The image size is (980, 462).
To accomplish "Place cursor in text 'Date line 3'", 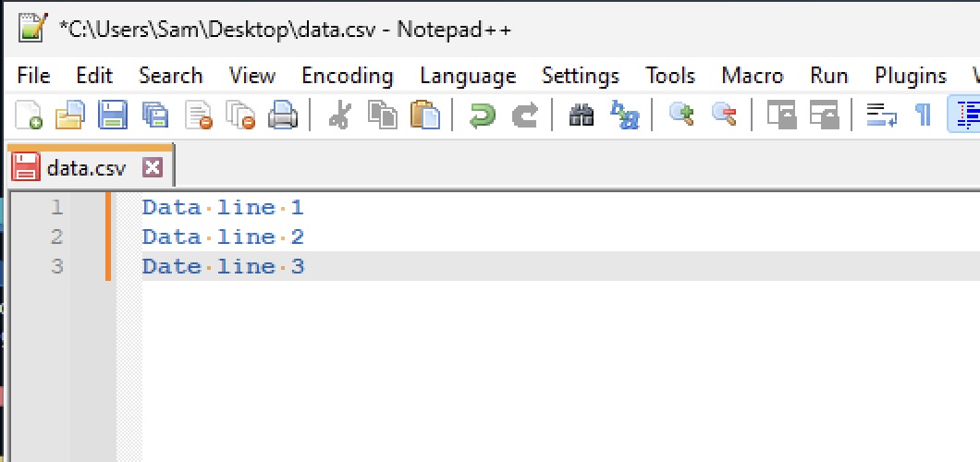I will [x=223, y=267].
